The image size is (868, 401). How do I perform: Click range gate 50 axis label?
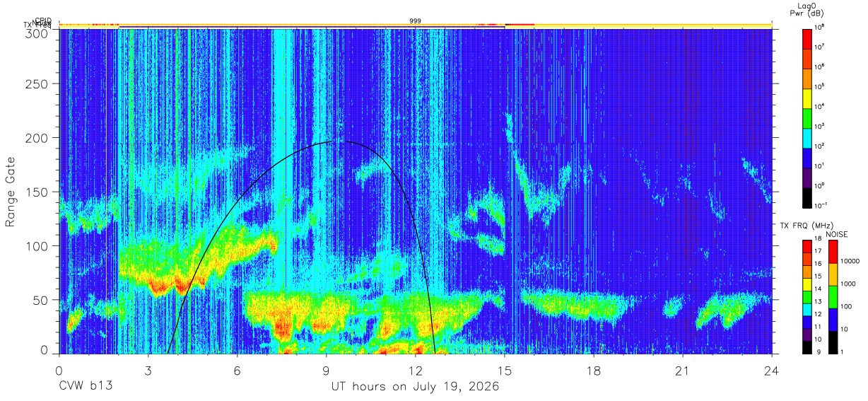42,300
